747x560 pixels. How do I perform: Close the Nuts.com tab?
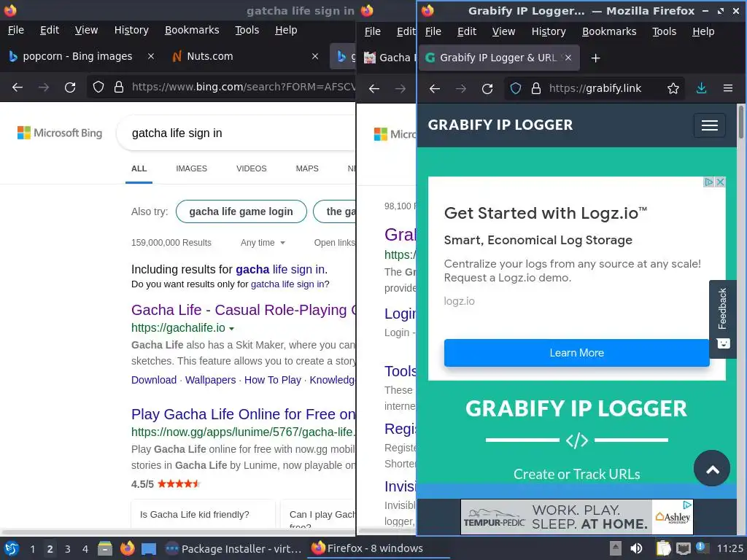click(315, 56)
